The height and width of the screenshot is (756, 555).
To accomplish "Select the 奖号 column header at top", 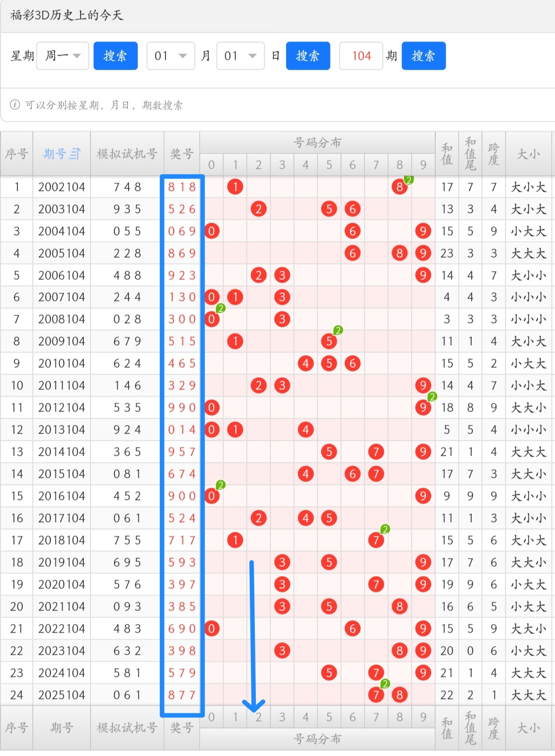I will (x=182, y=154).
